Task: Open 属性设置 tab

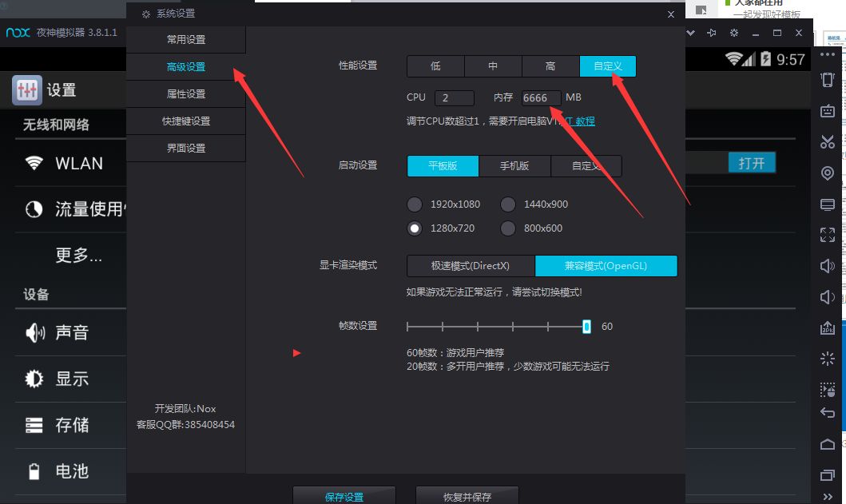Action: click(186, 94)
